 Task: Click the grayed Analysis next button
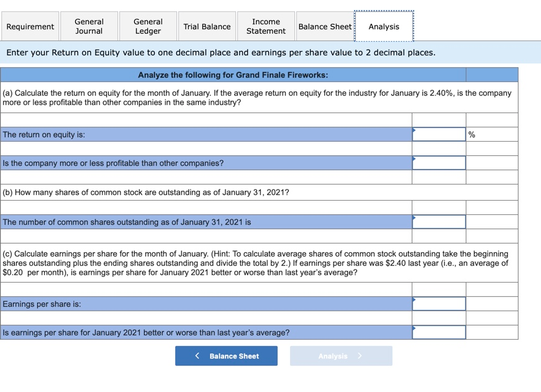[x=340, y=355]
